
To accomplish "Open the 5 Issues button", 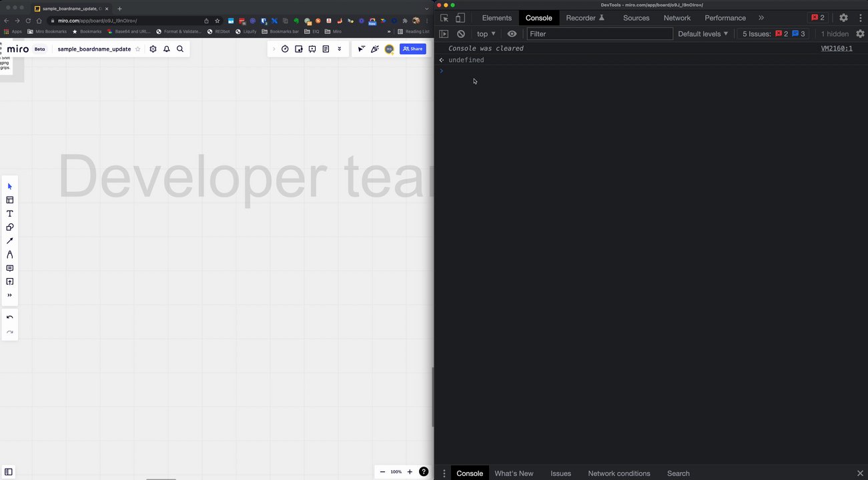I will coord(774,34).
